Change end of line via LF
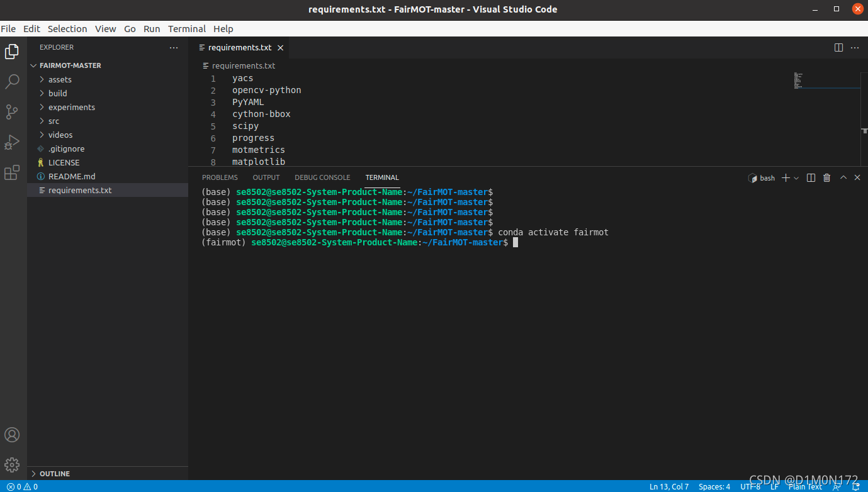Screen dimensions: 868x492 pyautogui.click(x=774, y=486)
